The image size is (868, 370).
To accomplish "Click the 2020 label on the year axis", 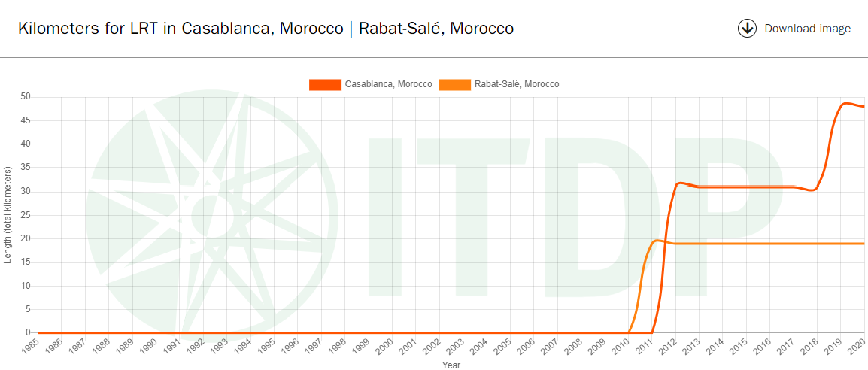I will click(856, 347).
